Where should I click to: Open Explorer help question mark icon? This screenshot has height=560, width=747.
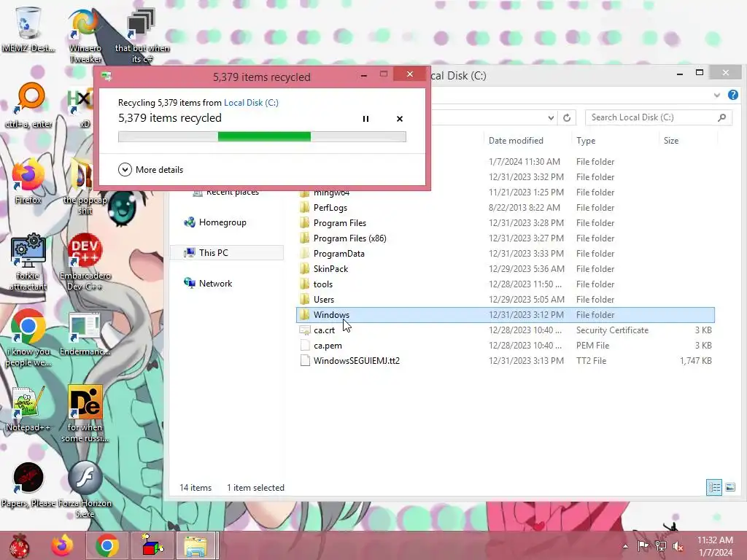point(732,95)
